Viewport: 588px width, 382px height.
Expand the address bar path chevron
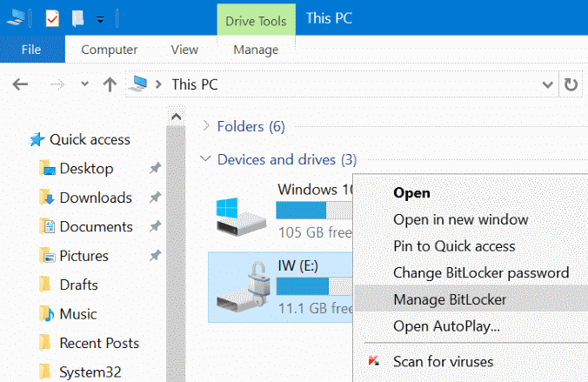[158, 84]
